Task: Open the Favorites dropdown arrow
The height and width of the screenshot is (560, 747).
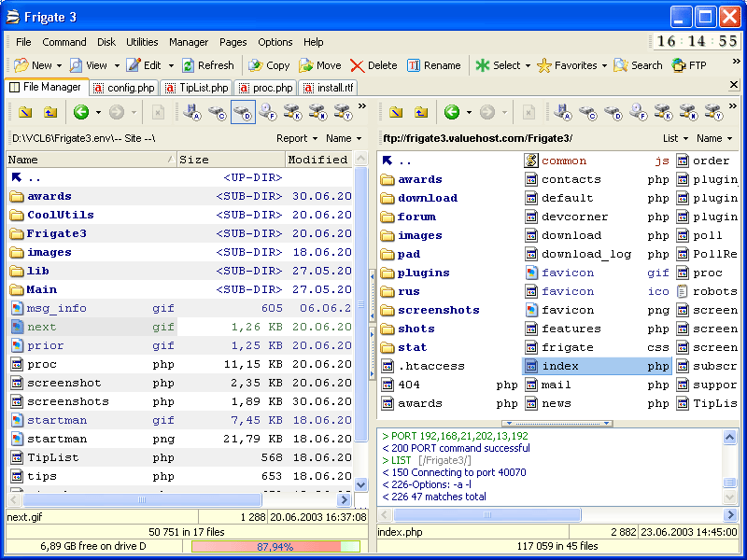Action: pyautogui.click(x=604, y=65)
